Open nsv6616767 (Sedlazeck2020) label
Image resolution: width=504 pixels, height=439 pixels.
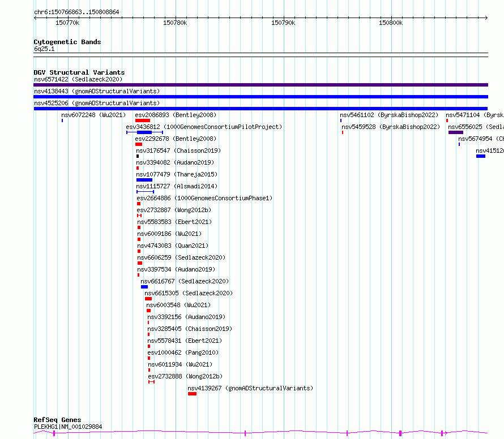[185, 281]
